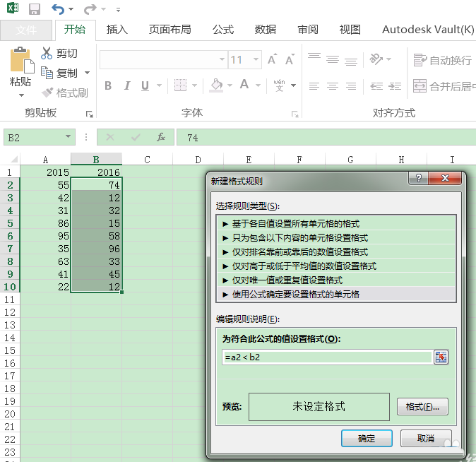Screen dimensions: 476x462
Task: Click the range selector icon beside formula box
Action: [441, 357]
